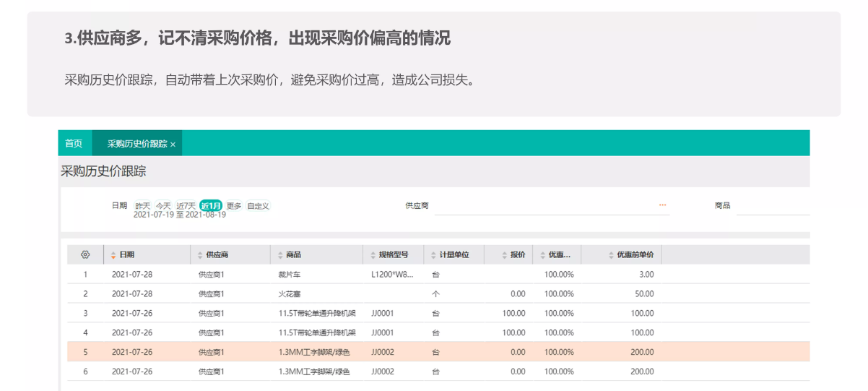Click price 200.00 in row 5
Screen dimensions: 868x391
coord(642,353)
